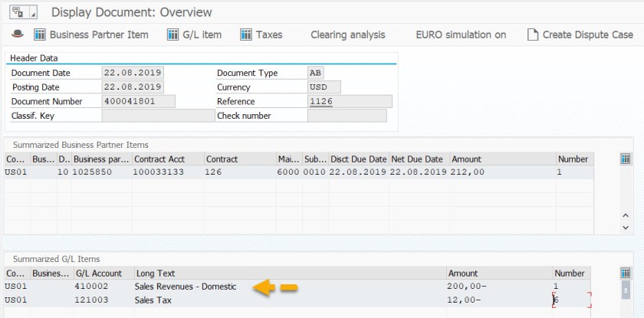Click the hat icon for document header
Viewport: 644px width, 318px height.
[18, 34]
